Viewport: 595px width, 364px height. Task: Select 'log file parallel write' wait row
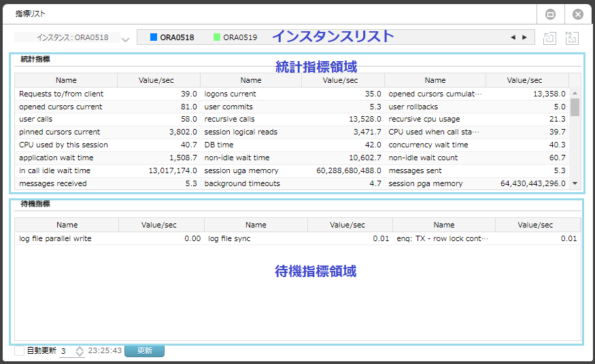click(298, 238)
